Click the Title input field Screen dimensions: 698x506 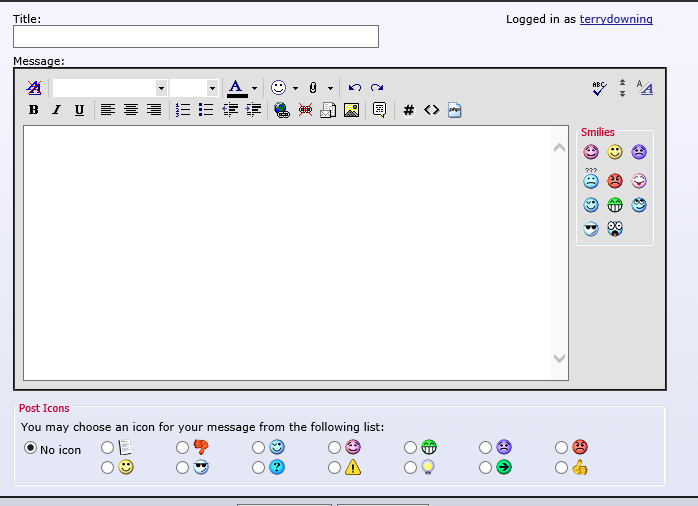[x=196, y=36]
